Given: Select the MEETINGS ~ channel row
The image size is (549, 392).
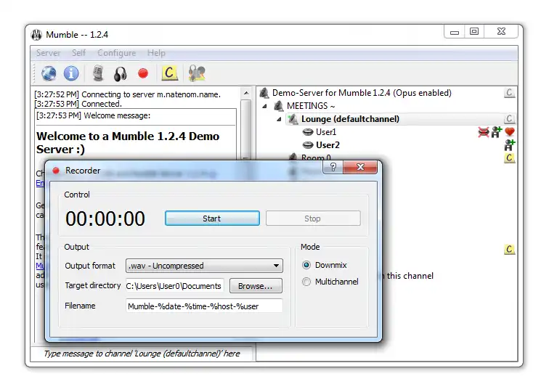Looking at the screenshot, I should click(x=311, y=106).
